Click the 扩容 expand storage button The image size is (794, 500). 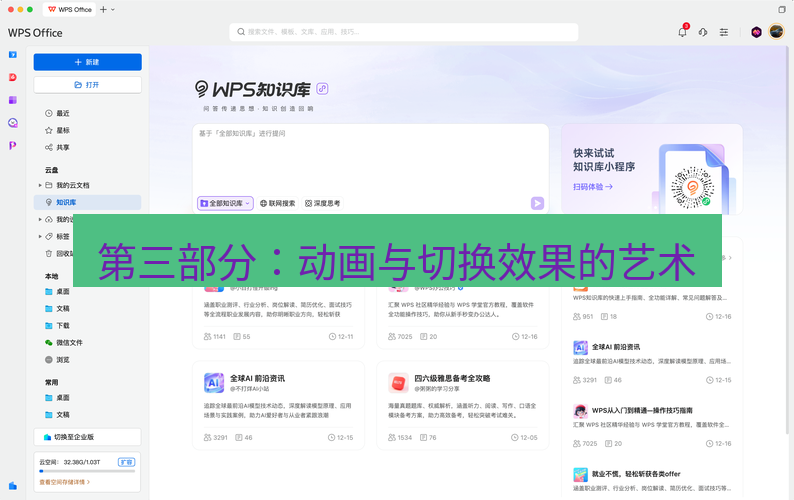(126, 462)
